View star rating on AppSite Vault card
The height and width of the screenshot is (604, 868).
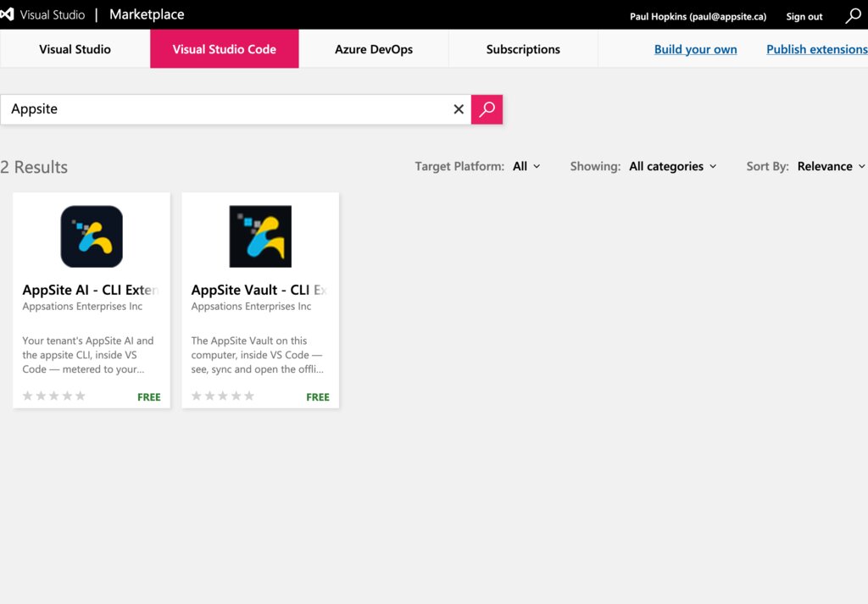pyautogui.click(x=223, y=396)
